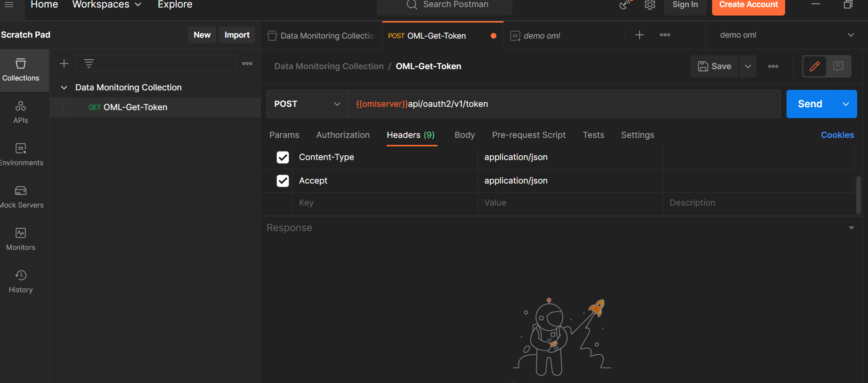This screenshot has height=383, width=868.
Task: Click the Save button
Action: pyautogui.click(x=715, y=66)
